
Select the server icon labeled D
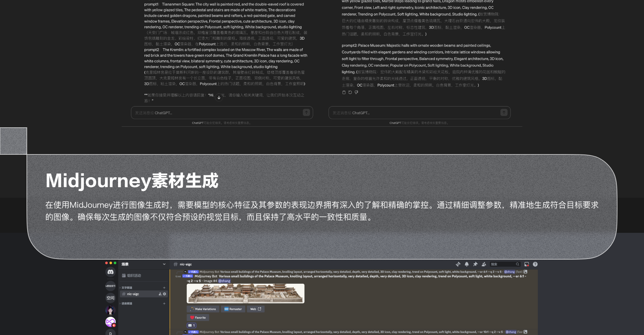pyautogui.click(x=110, y=332)
